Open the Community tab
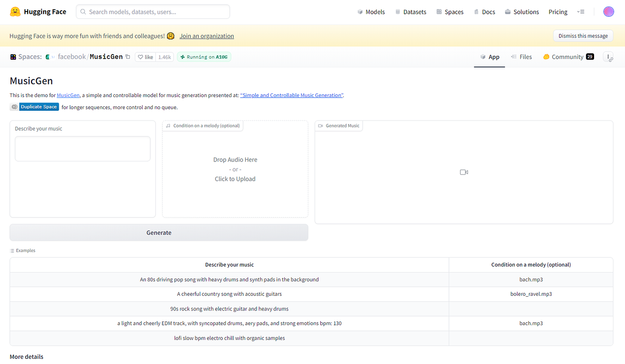The height and width of the screenshot is (364, 625). pos(568,57)
